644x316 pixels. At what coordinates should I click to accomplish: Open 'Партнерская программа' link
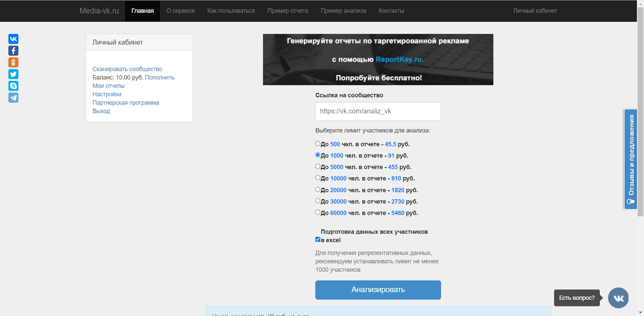126,103
